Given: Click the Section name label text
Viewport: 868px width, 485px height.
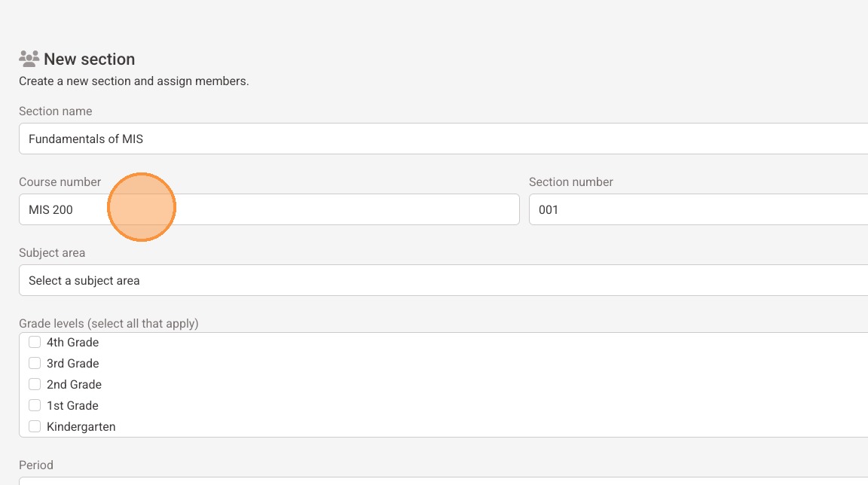Looking at the screenshot, I should point(56,111).
